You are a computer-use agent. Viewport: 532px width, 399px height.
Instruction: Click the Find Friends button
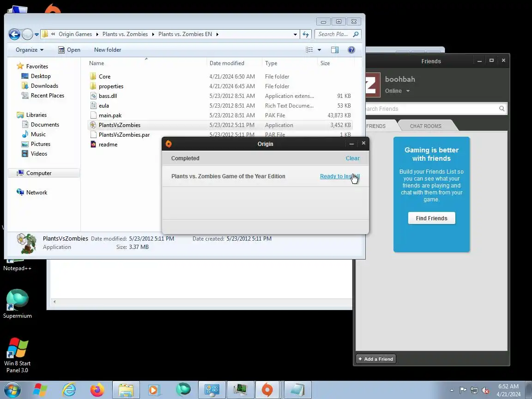(432, 218)
